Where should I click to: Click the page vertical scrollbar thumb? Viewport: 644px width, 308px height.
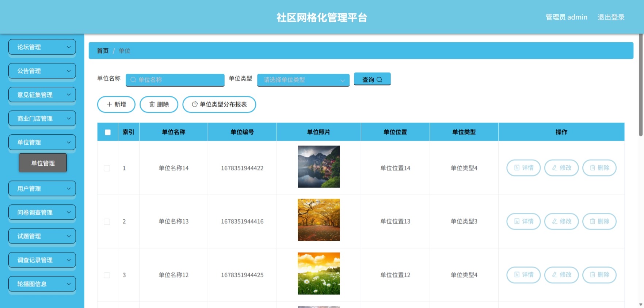tap(640, 86)
